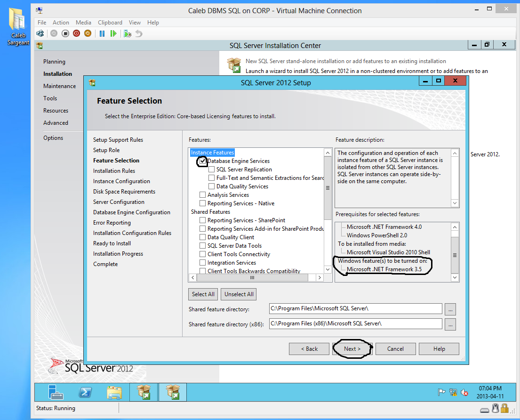Check Reporting Services - Native

tap(203, 203)
